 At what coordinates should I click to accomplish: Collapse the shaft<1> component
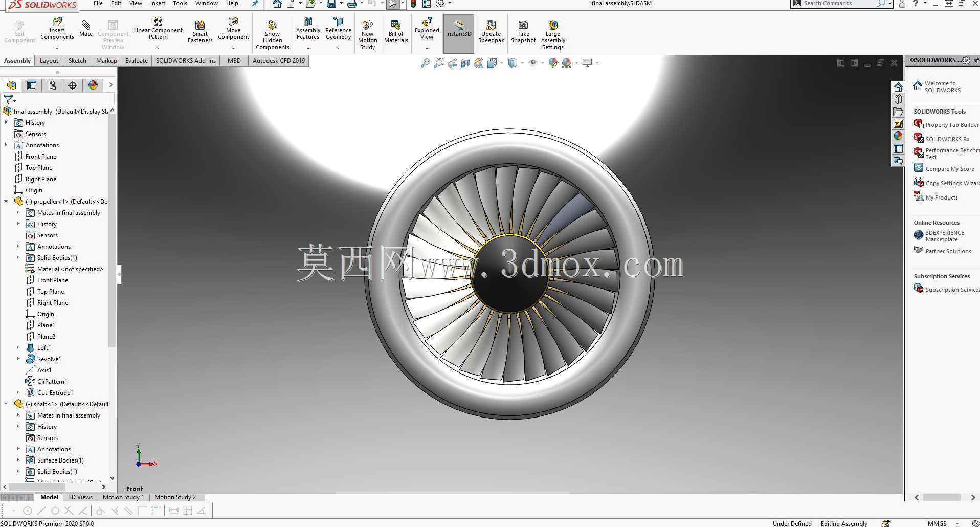click(6, 404)
